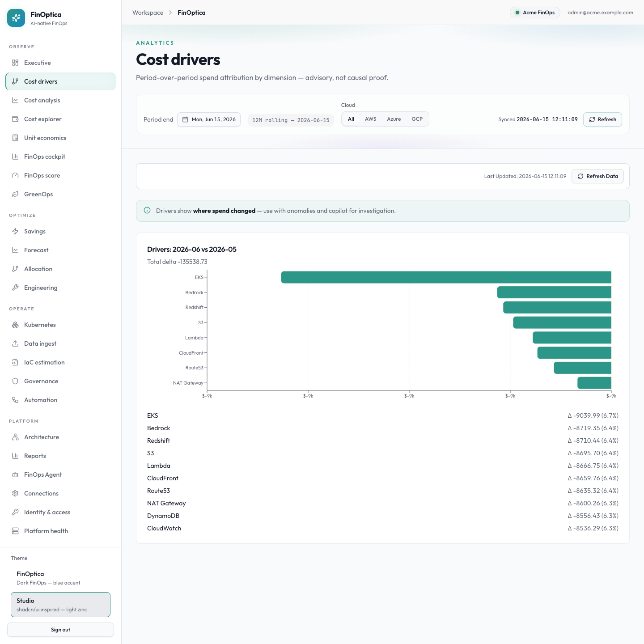Click the FinOps Agent bot icon
644x644 pixels.
click(x=15, y=475)
